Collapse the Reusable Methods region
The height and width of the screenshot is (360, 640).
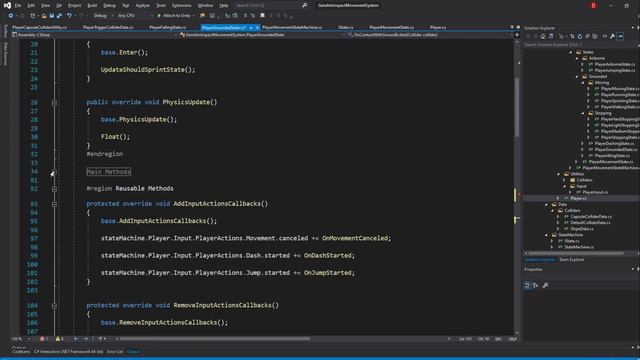pos(54,189)
